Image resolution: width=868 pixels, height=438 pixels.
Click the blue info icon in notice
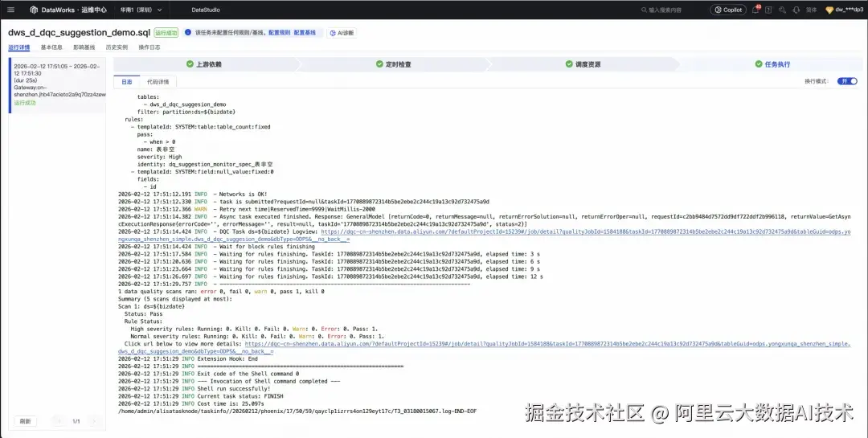[x=188, y=33]
